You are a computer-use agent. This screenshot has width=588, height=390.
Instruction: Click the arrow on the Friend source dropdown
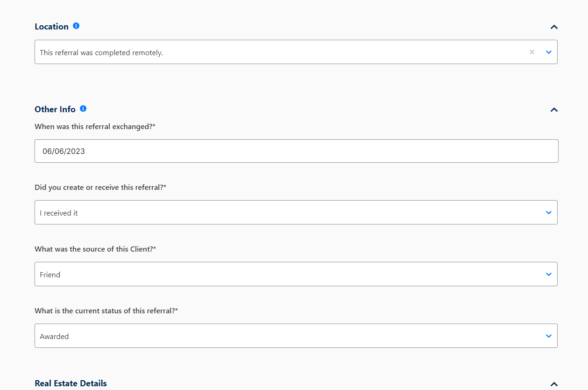[549, 274]
